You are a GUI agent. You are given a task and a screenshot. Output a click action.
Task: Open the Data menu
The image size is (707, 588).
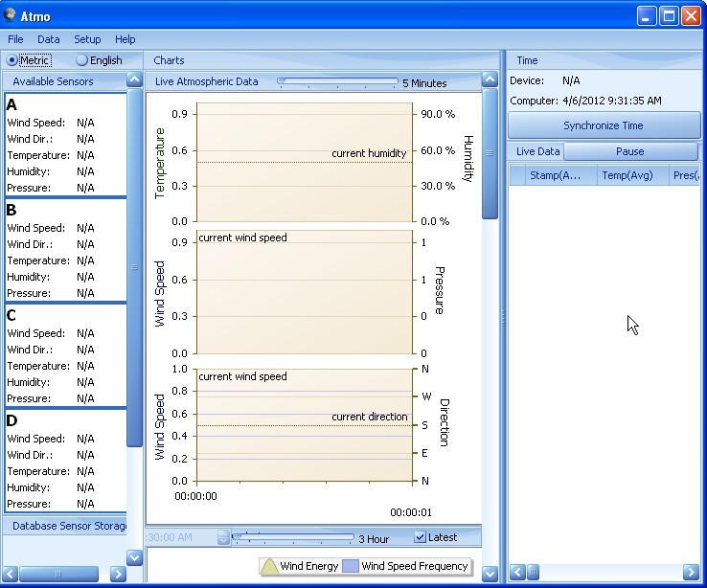[x=48, y=39]
